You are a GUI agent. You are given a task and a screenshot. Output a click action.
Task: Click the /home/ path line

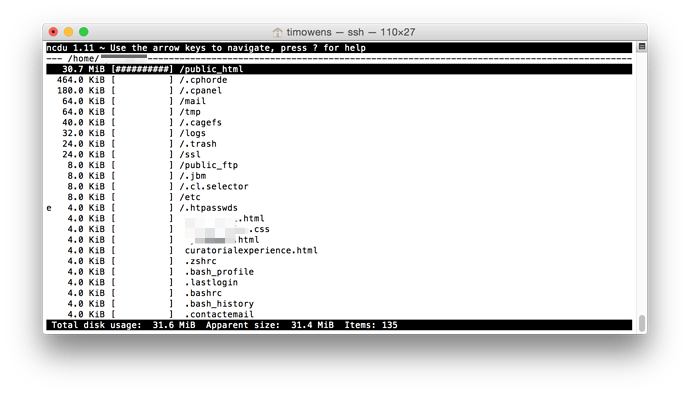pos(339,59)
